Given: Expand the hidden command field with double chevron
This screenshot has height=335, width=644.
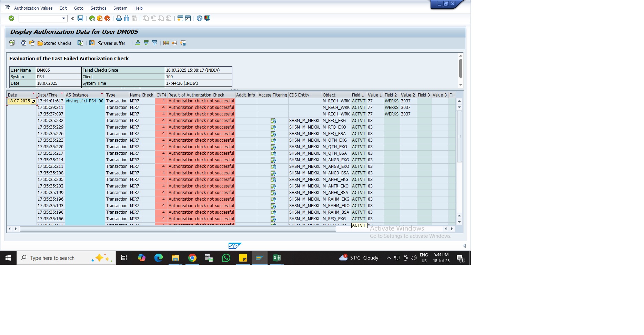Looking at the screenshot, I should (73, 18).
